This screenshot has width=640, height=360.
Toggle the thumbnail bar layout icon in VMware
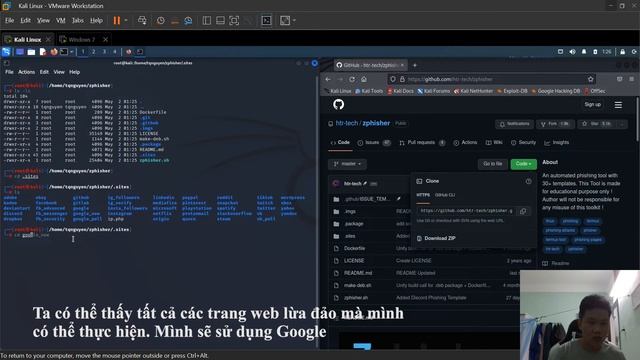coord(220,20)
